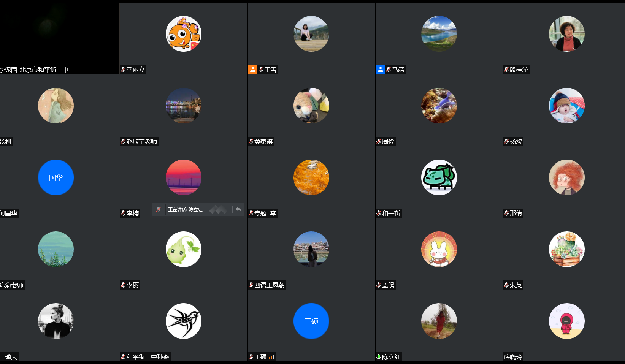Click the return arrow in the floating bar
Viewport: 625px width, 364px height.
pos(238,209)
